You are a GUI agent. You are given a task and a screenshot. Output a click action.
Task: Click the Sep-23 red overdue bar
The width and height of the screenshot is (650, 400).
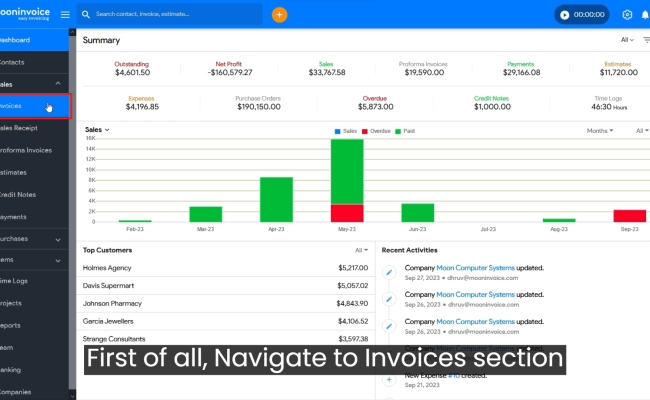click(x=630, y=216)
